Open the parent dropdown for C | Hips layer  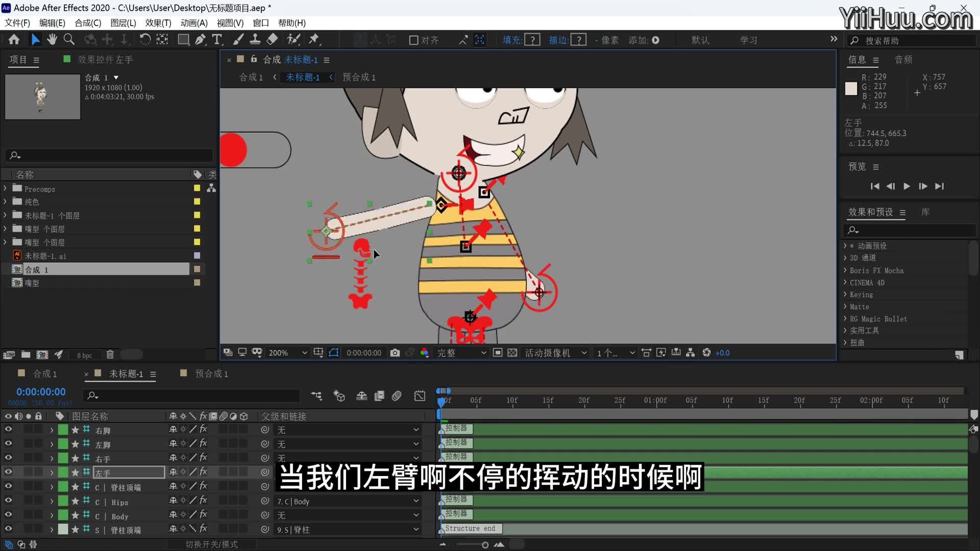pyautogui.click(x=348, y=502)
